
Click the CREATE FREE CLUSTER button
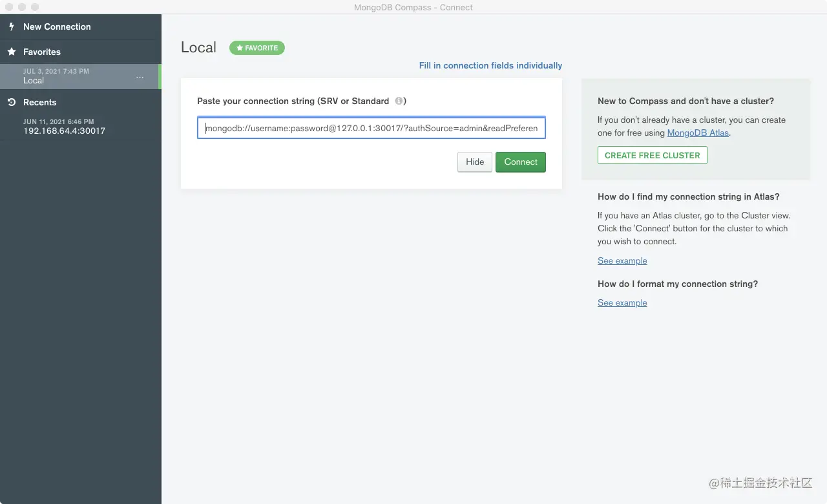click(x=653, y=155)
